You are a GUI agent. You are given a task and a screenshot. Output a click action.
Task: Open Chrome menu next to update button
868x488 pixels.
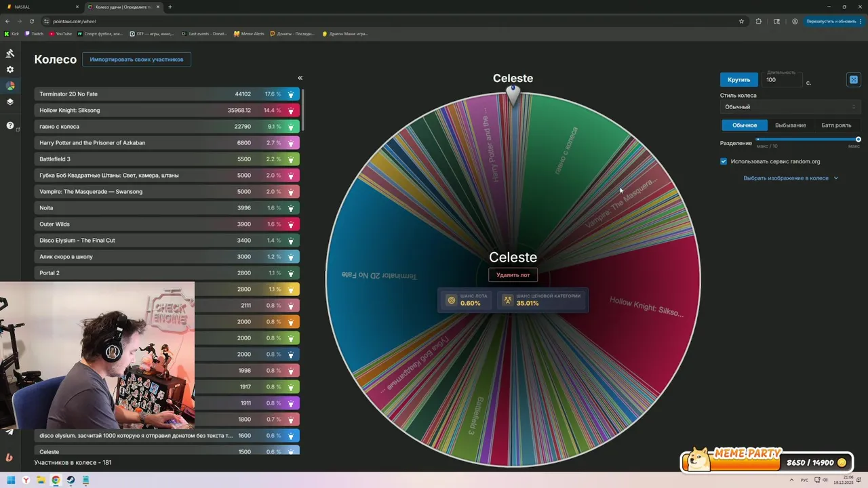click(x=861, y=21)
